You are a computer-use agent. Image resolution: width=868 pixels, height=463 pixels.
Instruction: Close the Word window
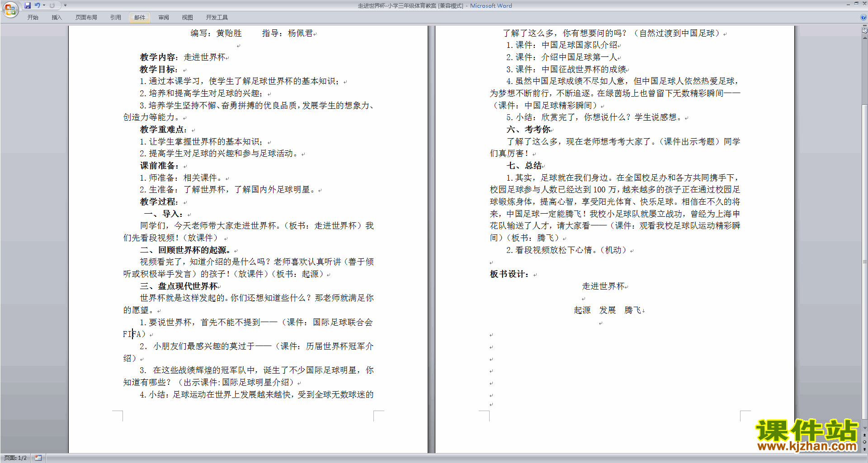click(x=864, y=4)
